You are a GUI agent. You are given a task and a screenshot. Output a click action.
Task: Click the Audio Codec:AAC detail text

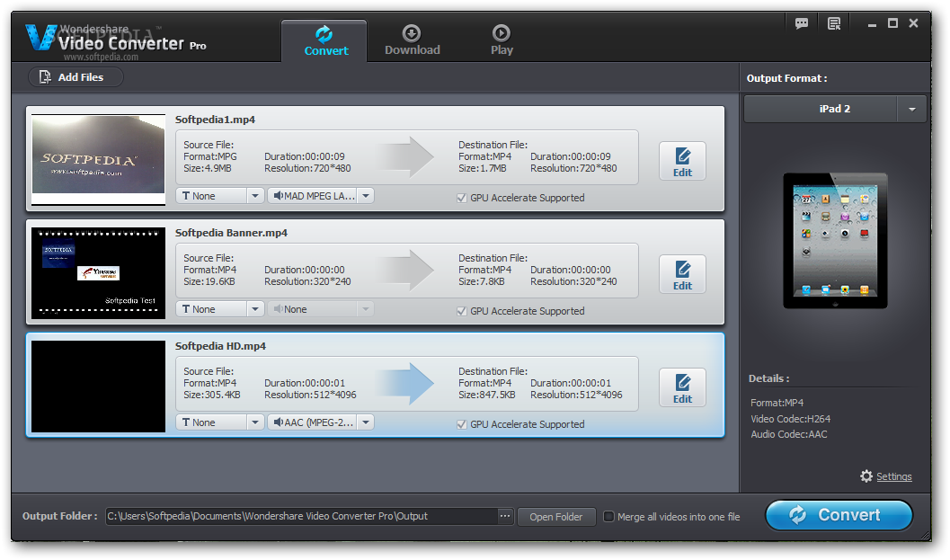789,434
